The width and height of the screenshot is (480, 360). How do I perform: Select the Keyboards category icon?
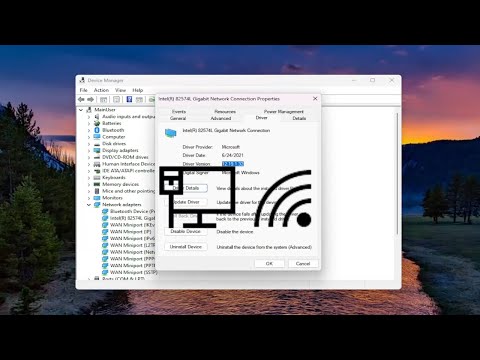pos(97,177)
